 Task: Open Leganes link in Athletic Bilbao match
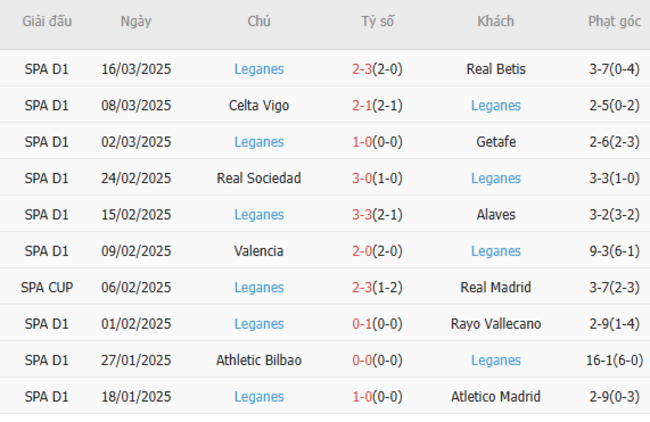(x=496, y=360)
